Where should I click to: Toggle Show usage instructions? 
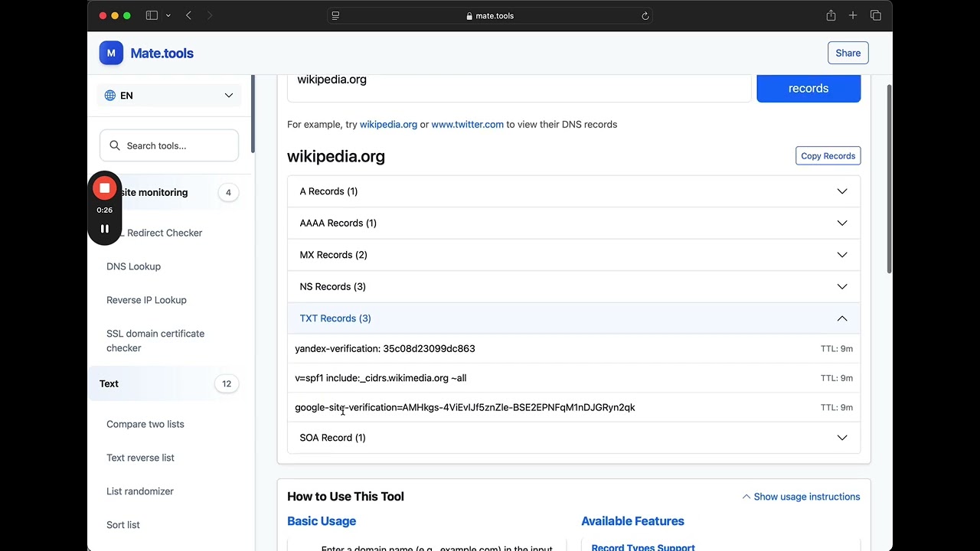coord(801,497)
